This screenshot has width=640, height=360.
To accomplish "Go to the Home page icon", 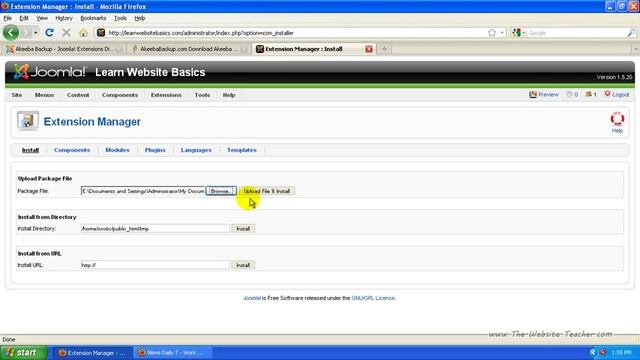I will (x=83, y=33).
